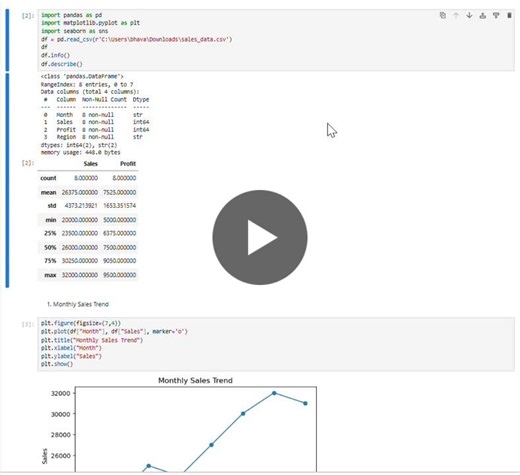Image resolution: width=520 pixels, height=475 pixels.
Task: Click the 75% Sales value 30250.000000
Action: [80, 261]
